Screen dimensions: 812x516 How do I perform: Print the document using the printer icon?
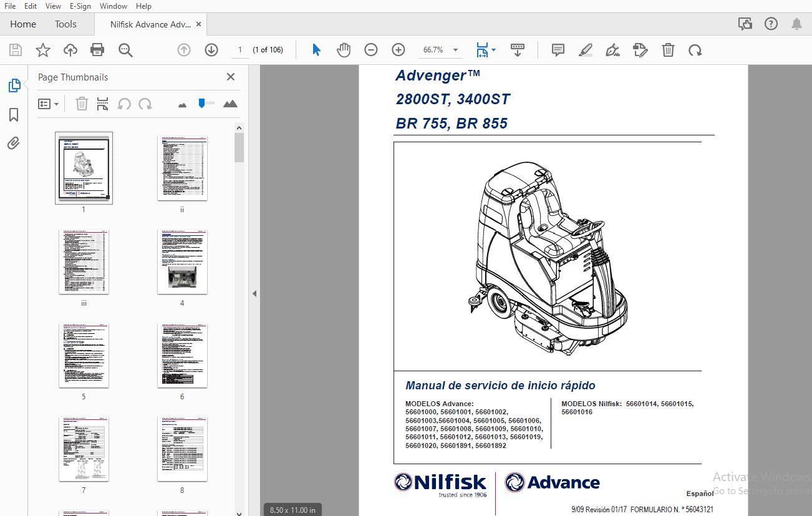[x=97, y=50]
